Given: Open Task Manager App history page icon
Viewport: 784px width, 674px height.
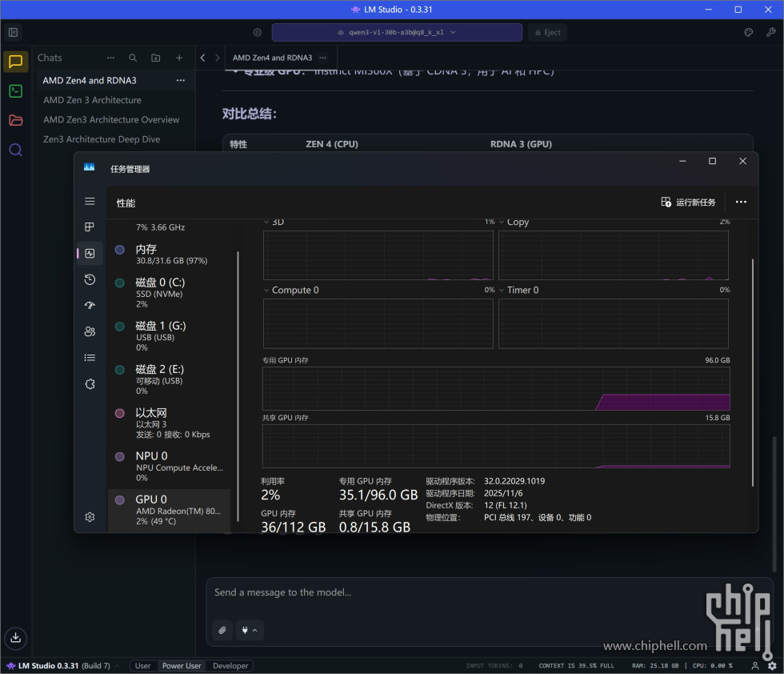Looking at the screenshot, I should (90, 279).
